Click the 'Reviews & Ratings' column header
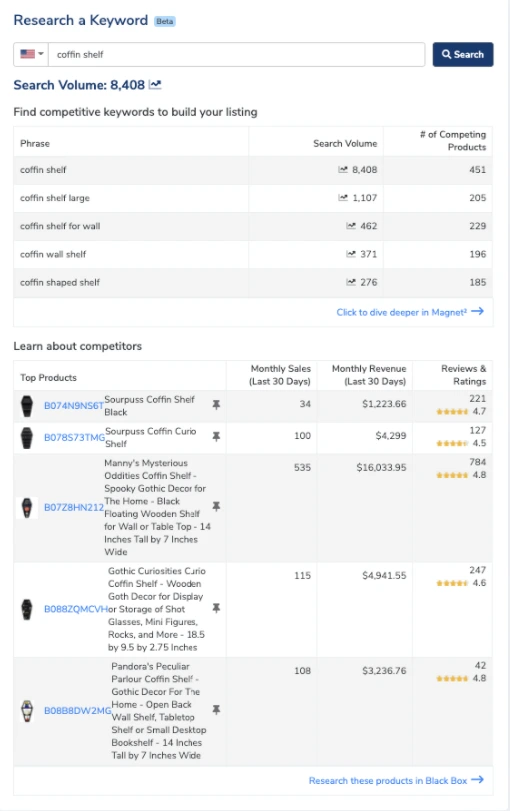 463,375
